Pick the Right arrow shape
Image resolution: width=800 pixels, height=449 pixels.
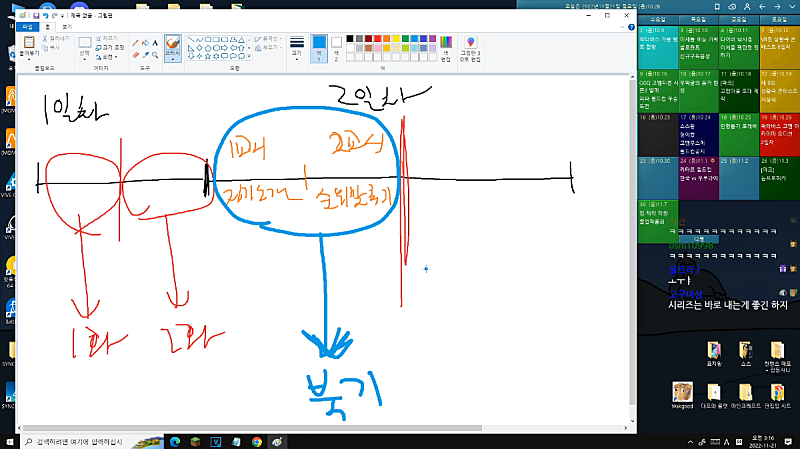coord(224,48)
